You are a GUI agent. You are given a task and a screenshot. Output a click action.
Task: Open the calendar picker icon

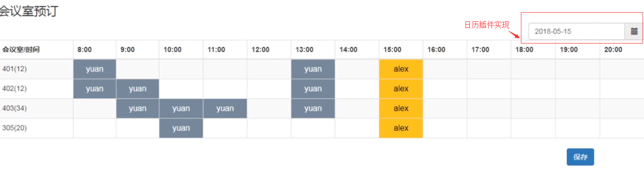634,31
